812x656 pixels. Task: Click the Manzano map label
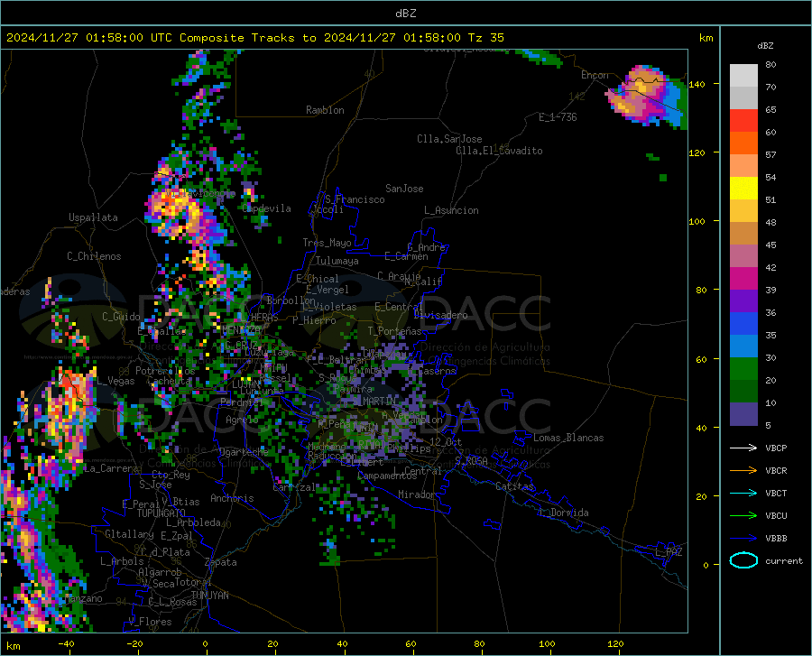(x=83, y=598)
